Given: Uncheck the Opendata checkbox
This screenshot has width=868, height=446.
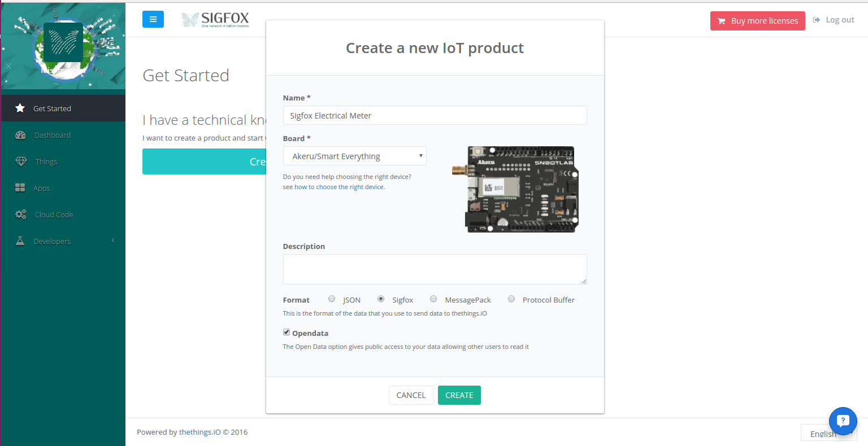Looking at the screenshot, I should (287, 333).
